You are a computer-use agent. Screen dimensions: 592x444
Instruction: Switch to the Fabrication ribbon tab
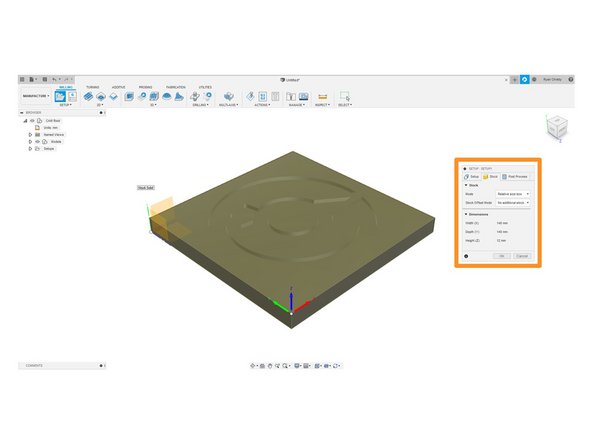176,87
